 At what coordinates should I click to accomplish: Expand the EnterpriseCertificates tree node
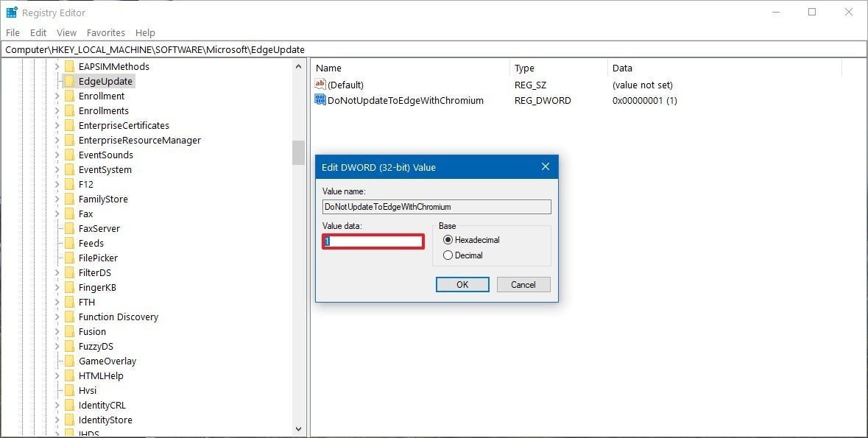click(57, 126)
